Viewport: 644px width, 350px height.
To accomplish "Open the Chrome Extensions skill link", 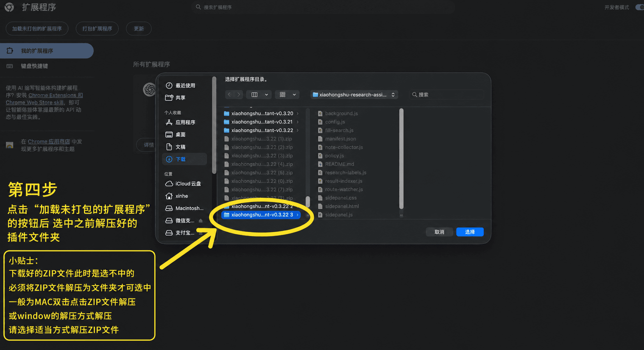I will [44, 99].
